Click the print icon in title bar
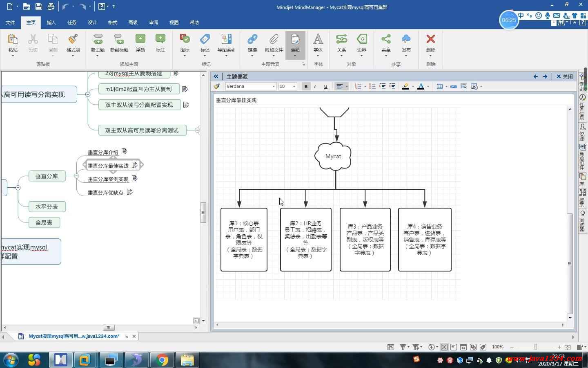Image resolution: width=588 pixels, height=368 pixels. coord(51,7)
